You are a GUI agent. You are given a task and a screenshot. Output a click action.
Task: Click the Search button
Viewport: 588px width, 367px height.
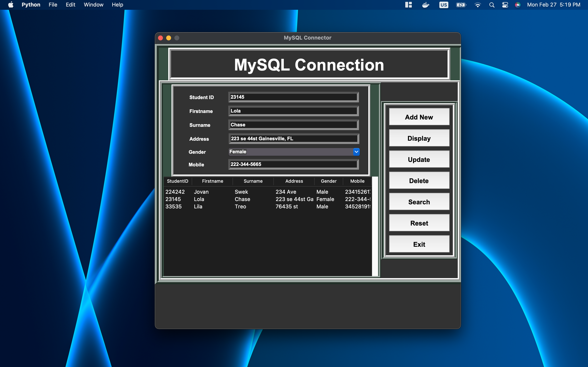[x=419, y=202]
